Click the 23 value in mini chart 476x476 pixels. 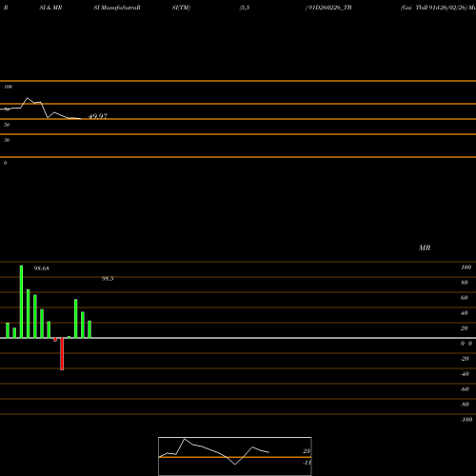coord(307,451)
